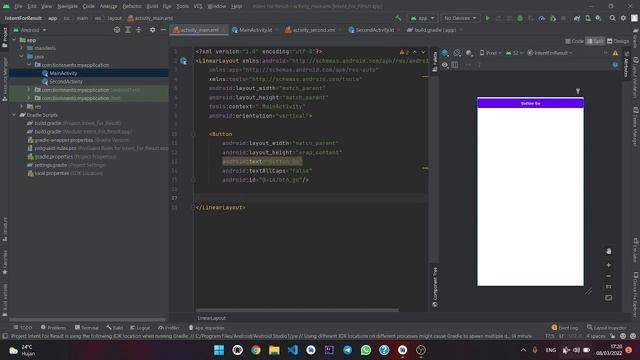The height and width of the screenshot is (360, 640).
Task: Zoom out the layout preview with minus icon
Action: tap(609, 276)
